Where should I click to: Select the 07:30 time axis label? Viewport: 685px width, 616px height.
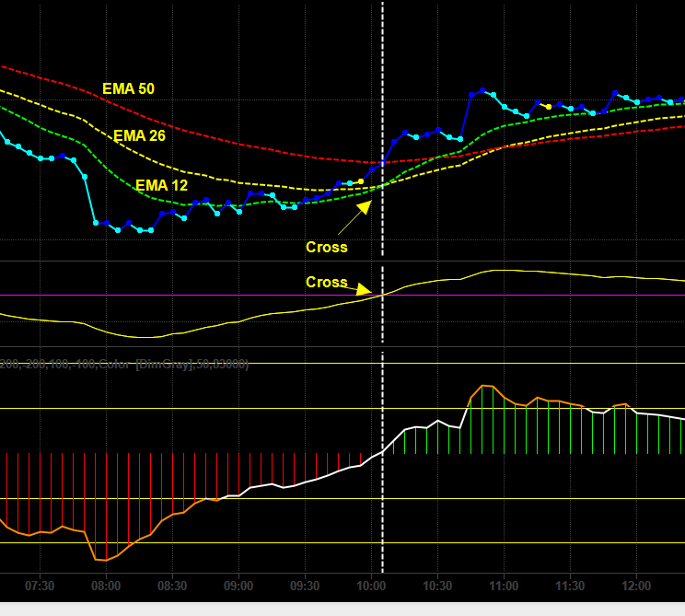click(x=40, y=586)
